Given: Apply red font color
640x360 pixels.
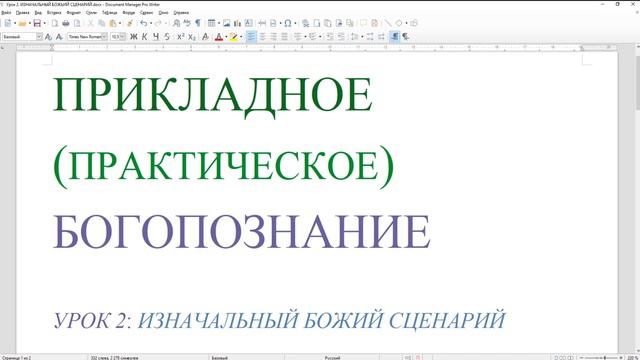Looking at the screenshot, I should 219,37.
